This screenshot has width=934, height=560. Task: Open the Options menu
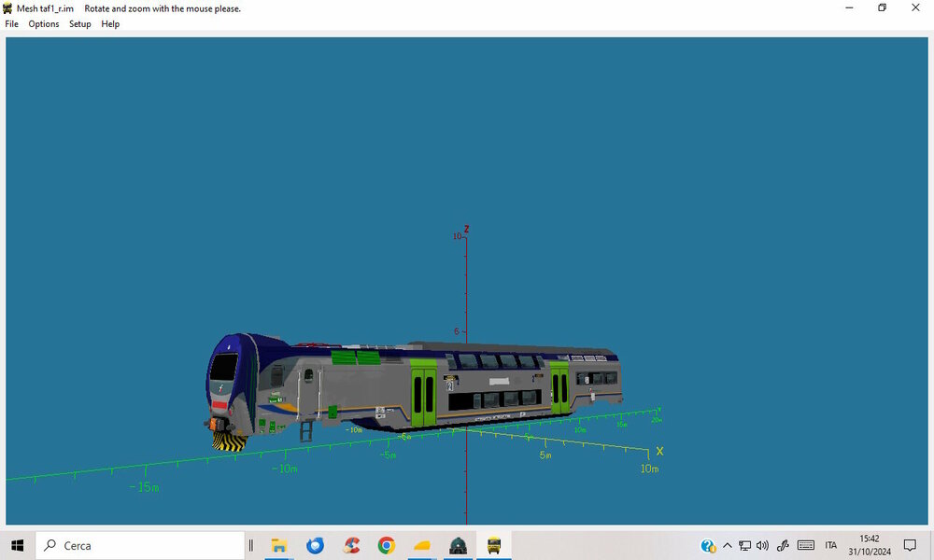(44, 24)
